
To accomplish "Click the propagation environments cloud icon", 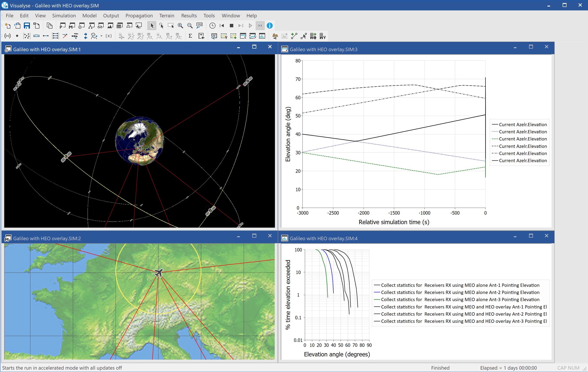I will pos(94,36).
